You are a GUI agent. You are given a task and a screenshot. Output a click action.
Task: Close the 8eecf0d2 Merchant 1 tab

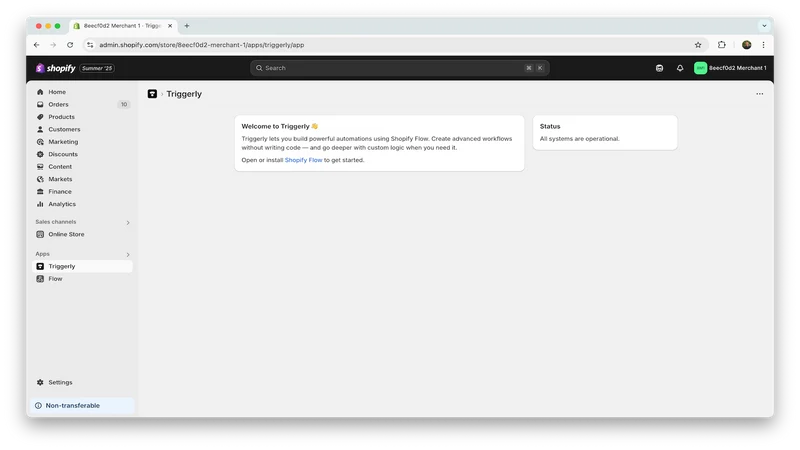(x=170, y=26)
